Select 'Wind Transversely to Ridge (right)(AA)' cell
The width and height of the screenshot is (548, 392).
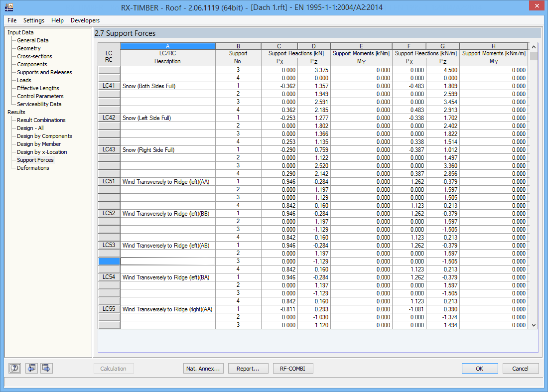(x=168, y=309)
